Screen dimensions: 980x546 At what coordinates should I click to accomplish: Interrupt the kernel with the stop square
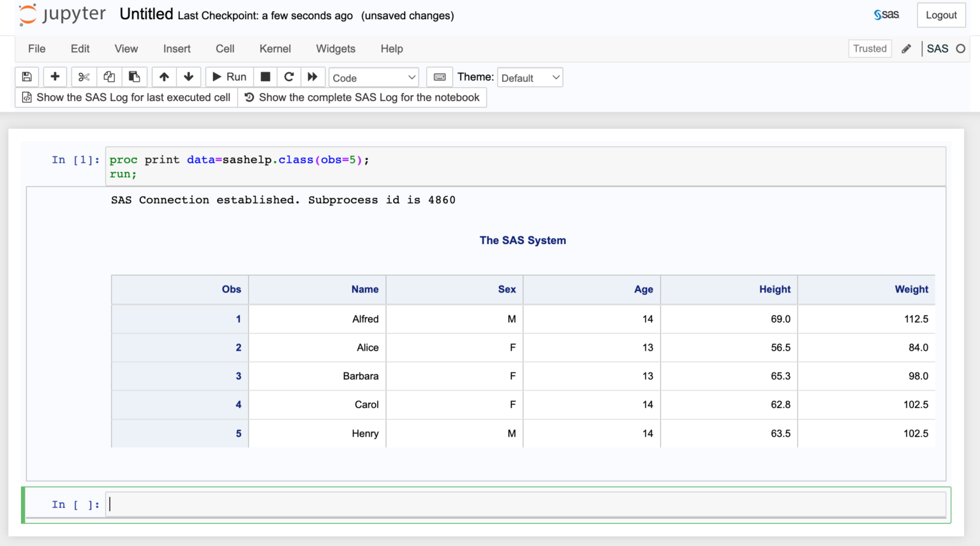[265, 77]
